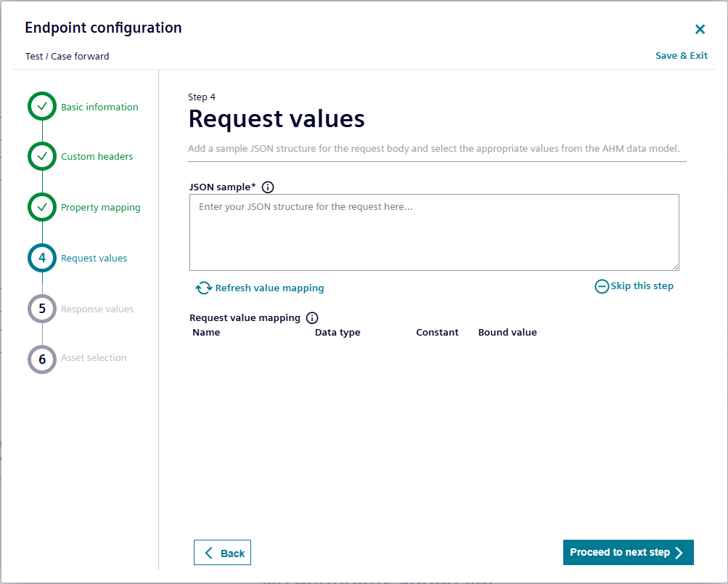Close the Endpoint configuration dialog

tap(700, 29)
